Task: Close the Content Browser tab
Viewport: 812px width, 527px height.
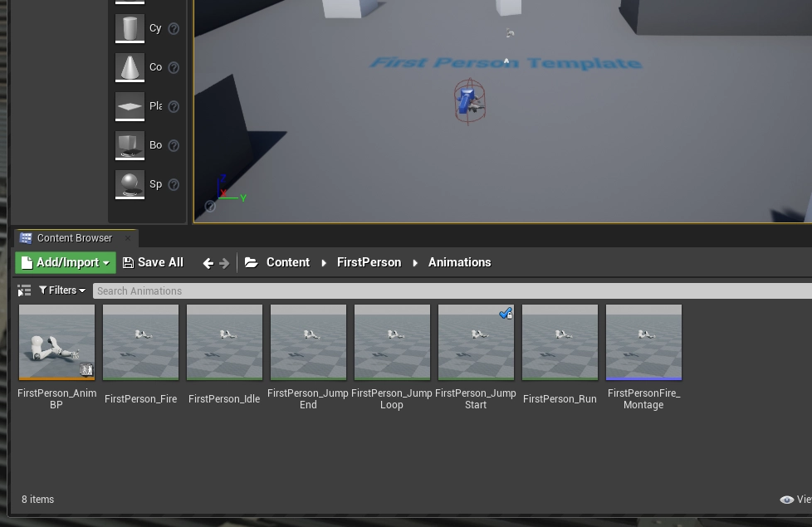Action: 128,238
